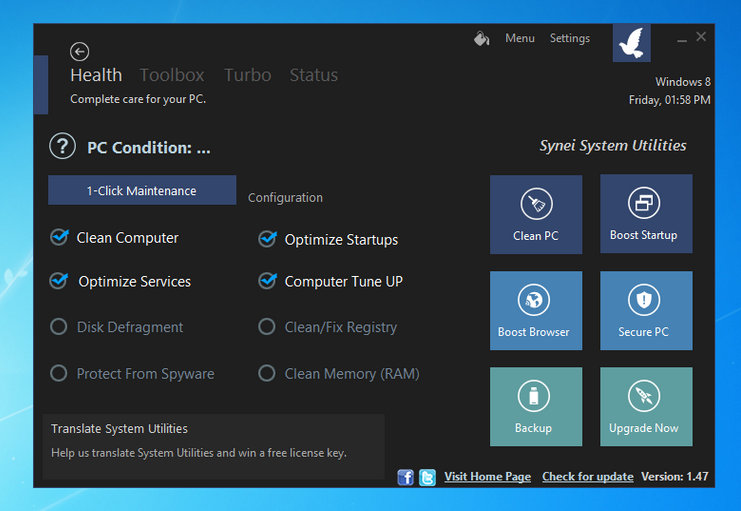
Task: Open the Facebook icon
Action: coord(405,477)
